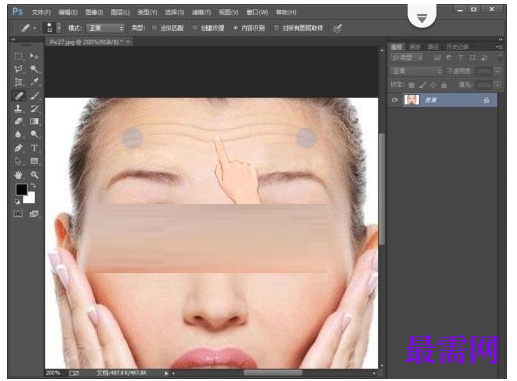Filter layers by smart object icon
This screenshot has width=517, height=381.
coord(484,58)
